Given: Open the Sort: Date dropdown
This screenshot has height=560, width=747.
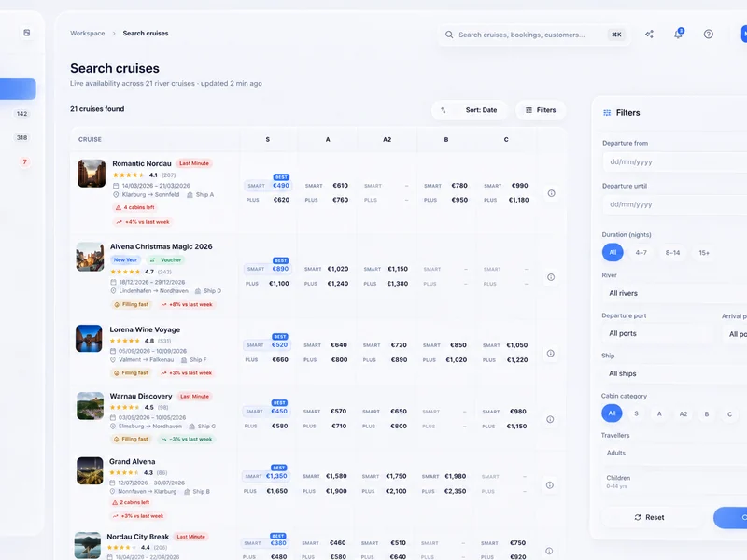Looking at the screenshot, I should (x=470, y=110).
